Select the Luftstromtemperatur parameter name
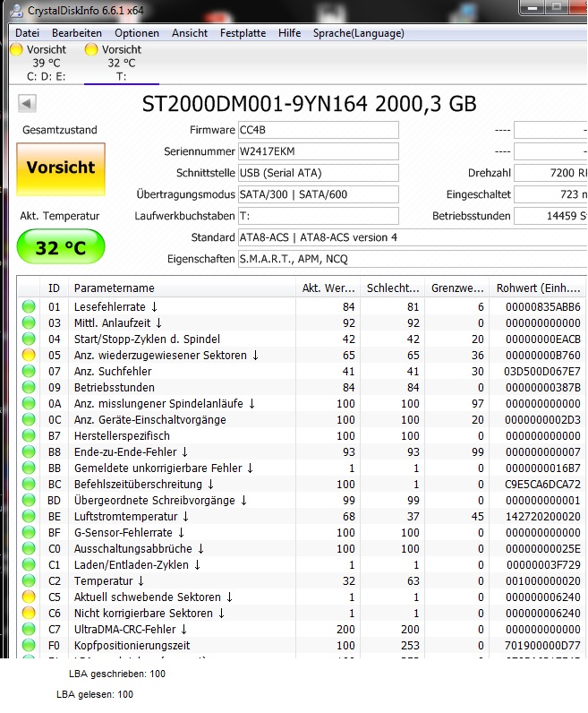This screenshot has height=713, width=588. [x=132, y=517]
